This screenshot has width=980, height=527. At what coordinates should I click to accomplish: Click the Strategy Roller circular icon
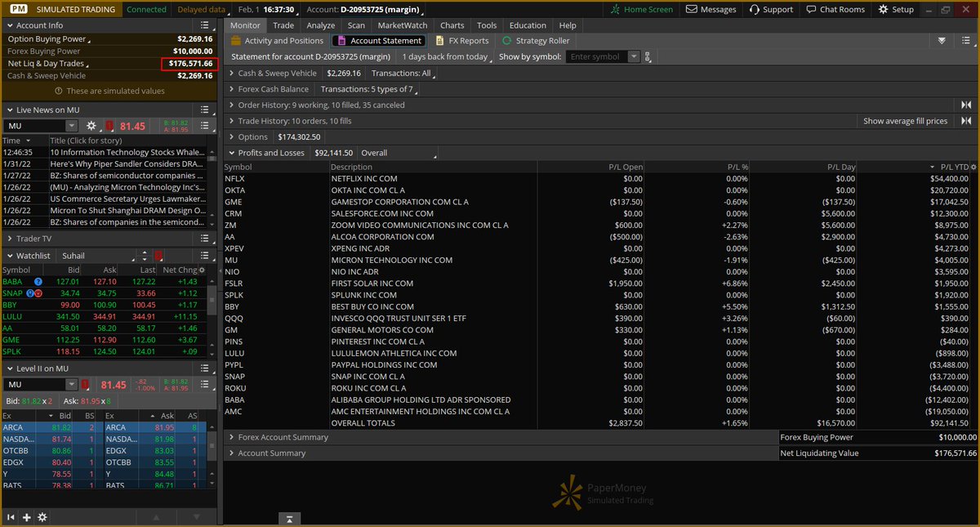pyautogui.click(x=507, y=41)
